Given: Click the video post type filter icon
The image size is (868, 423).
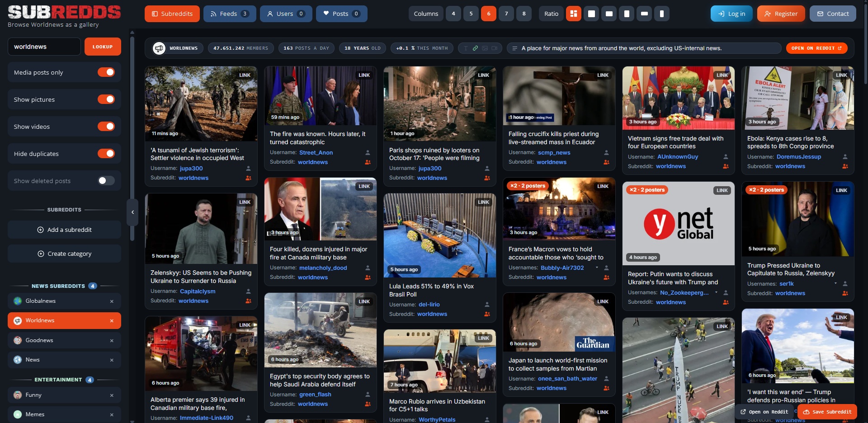Looking at the screenshot, I should [494, 48].
